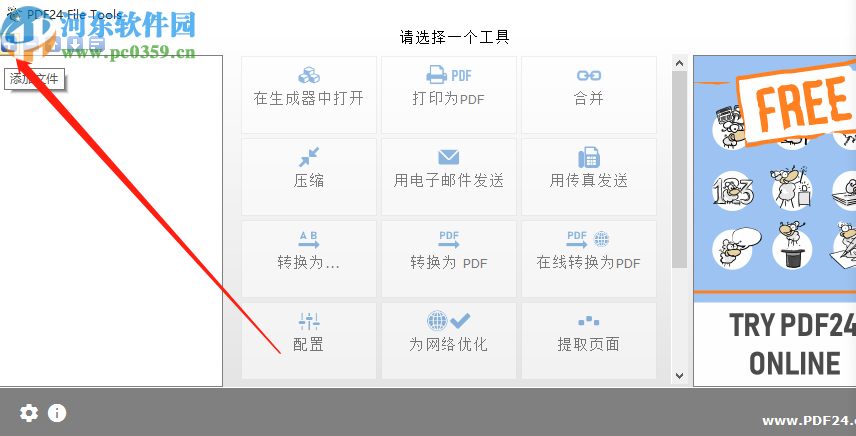This screenshot has height=436, width=856.
Task: Choose 用传真发送 fax tool
Action: coord(589,177)
